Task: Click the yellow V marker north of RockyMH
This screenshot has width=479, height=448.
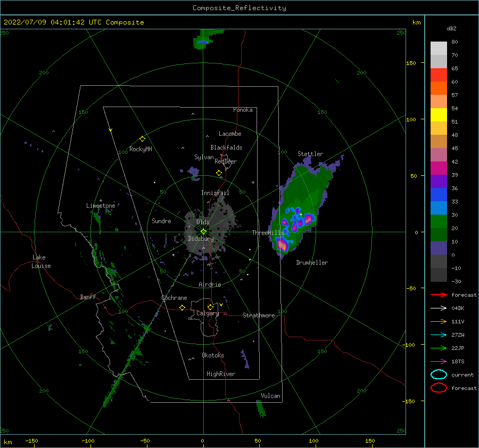Action: (x=111, y=130)
